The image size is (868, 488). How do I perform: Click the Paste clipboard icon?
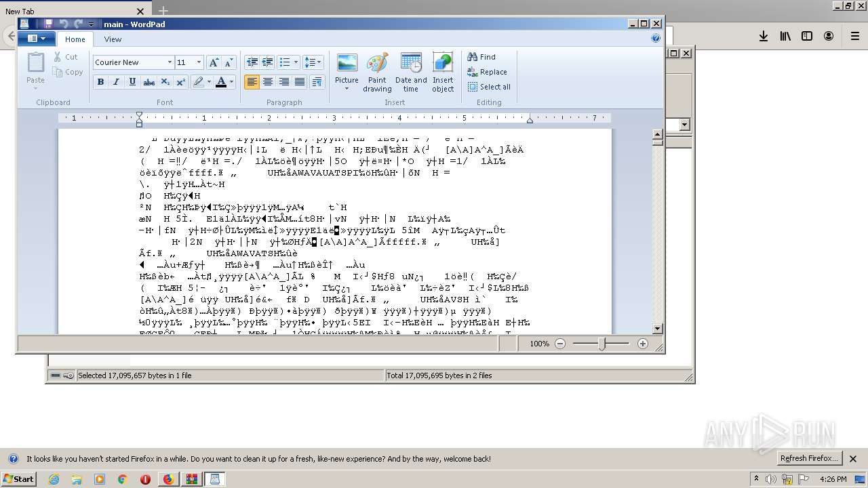[x=35, y=62]
